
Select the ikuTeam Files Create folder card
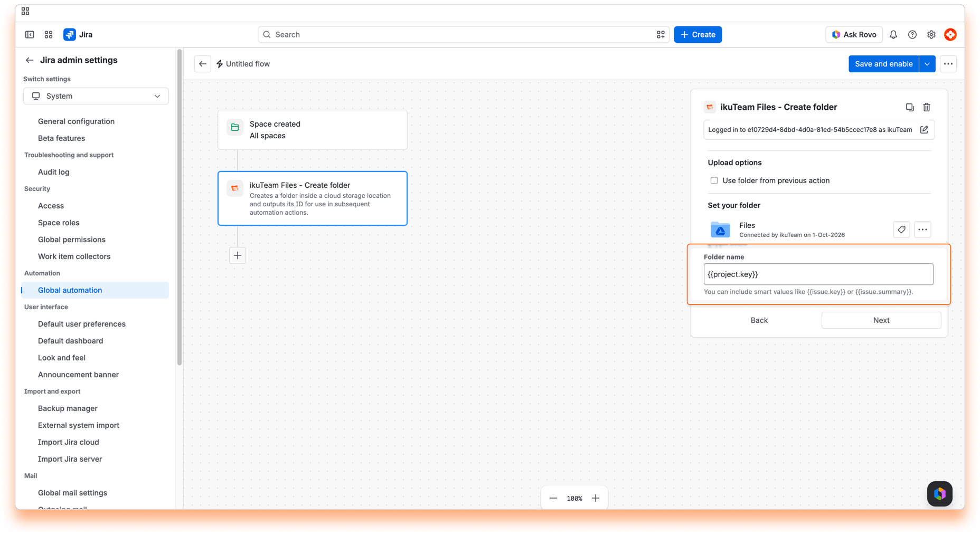[x=313, y=198]
